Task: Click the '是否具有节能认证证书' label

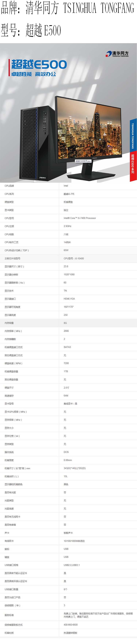Action: pyautogui.click(x=16, y=573)
